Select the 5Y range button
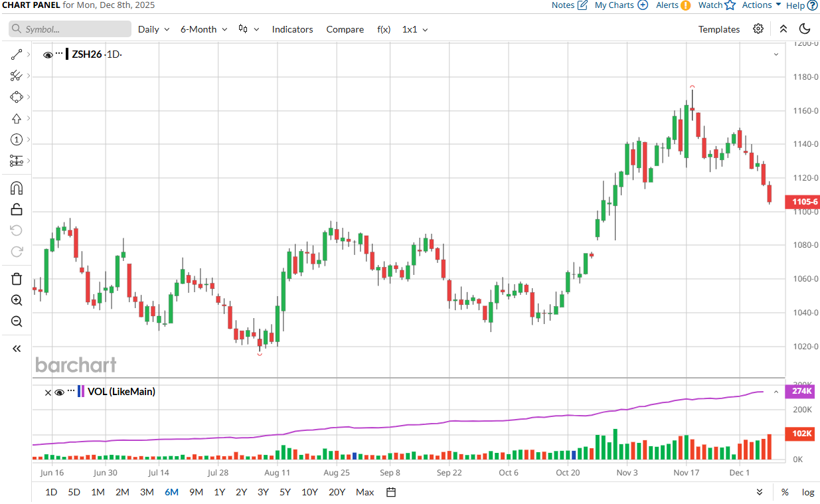Image resolution: width=820 pixels, height=504 pixels. (x=285, y=492)
